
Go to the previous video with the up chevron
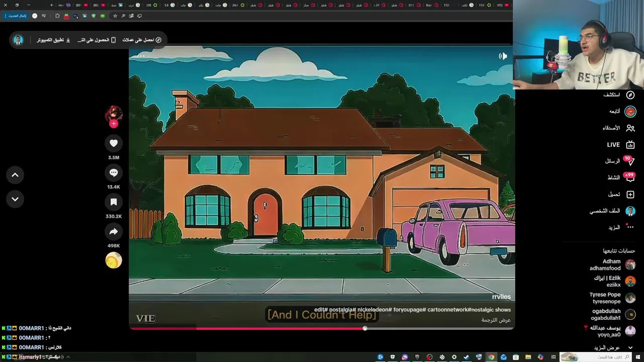15,175
